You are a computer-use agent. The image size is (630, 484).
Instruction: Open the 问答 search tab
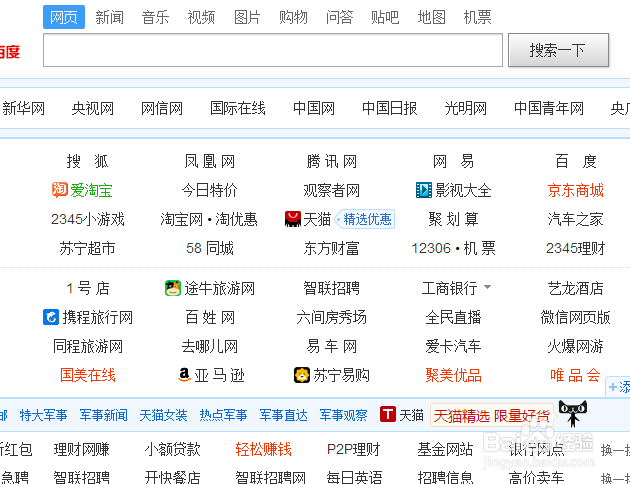pos(340,17)
